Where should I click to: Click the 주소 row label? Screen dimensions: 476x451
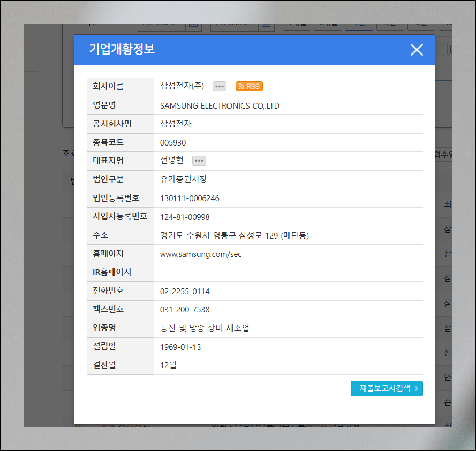(100, 235)
